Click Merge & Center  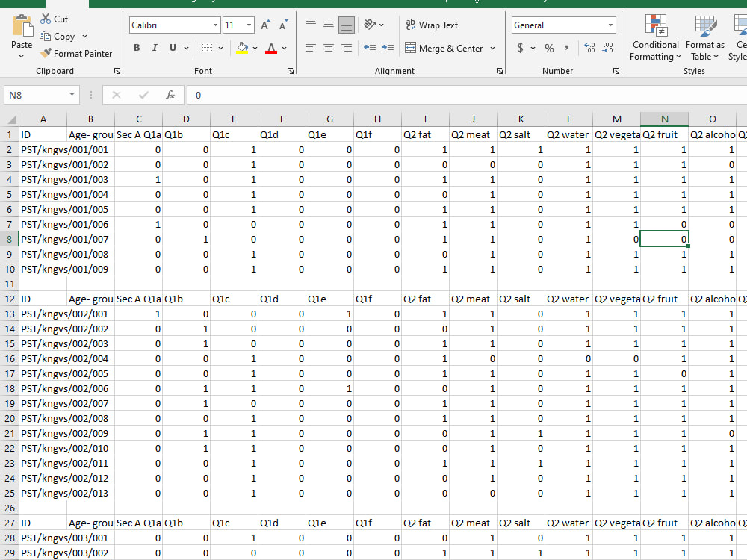click(x=444, y=48)
